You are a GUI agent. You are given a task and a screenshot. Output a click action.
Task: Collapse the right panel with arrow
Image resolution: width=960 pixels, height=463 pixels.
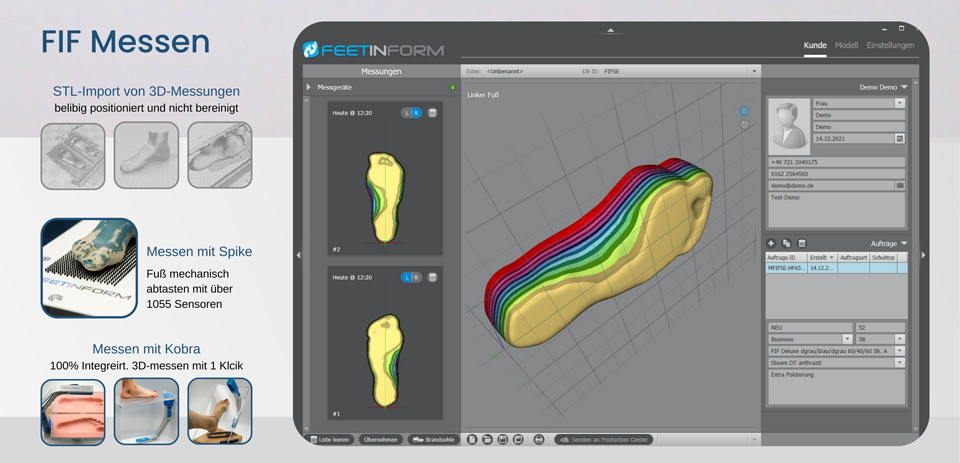coord(923,255)
